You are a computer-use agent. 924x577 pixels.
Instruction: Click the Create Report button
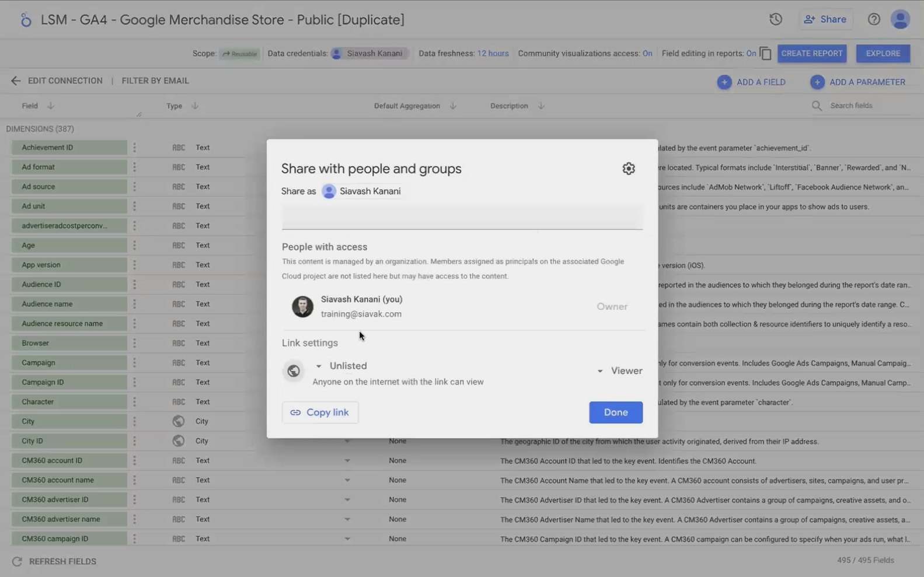(x=811, y=54)
